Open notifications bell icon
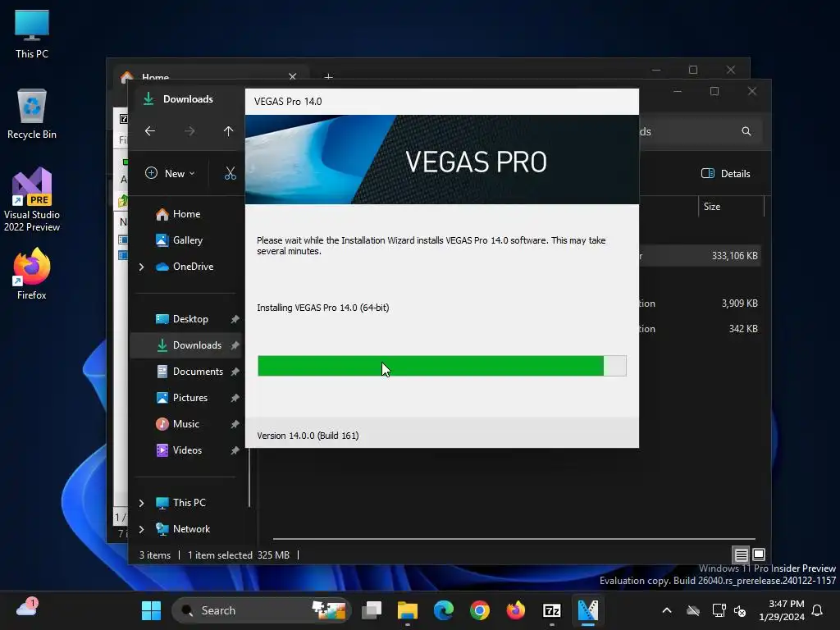The height and width of the screenshot is (630, 840). pyautogui.click(x=818, y=610)
